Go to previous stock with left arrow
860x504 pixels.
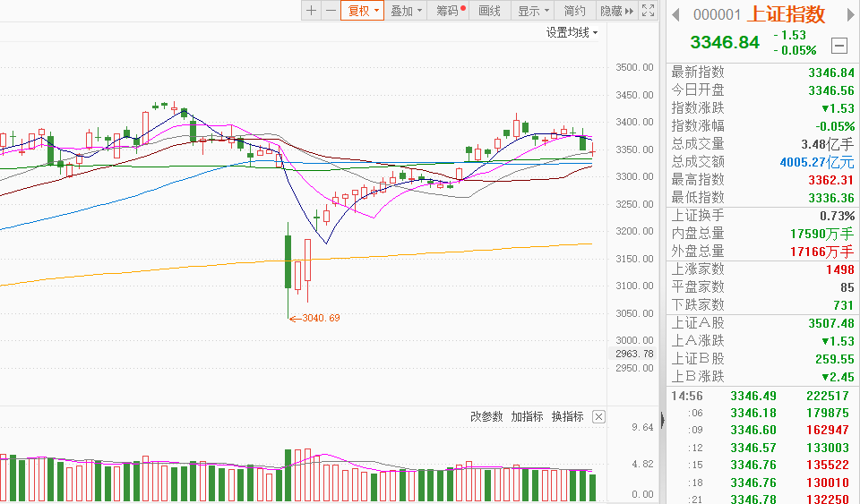click(x=676, y=14)
